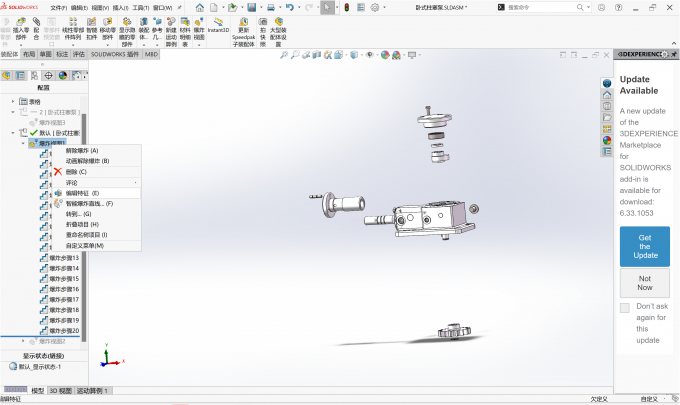680x405 pixels.
Task: Select explode step 13 in the tree
Action: coord(60,258)
